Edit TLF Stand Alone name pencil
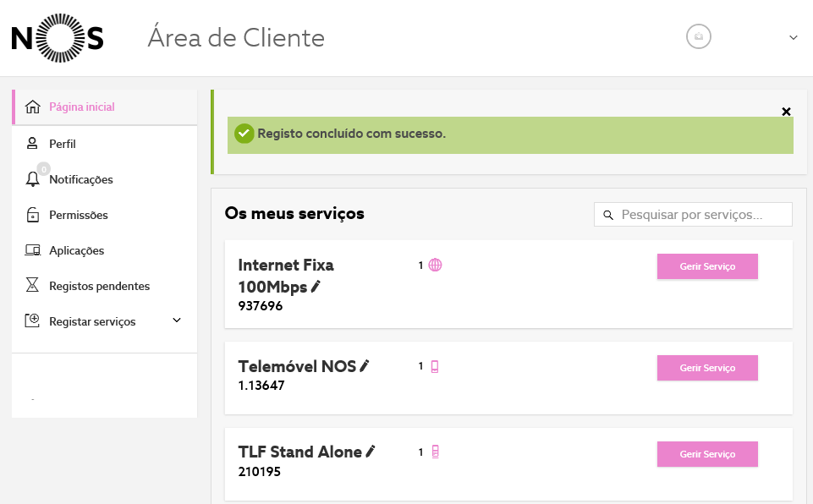813x504 pixels. (371, 452)
